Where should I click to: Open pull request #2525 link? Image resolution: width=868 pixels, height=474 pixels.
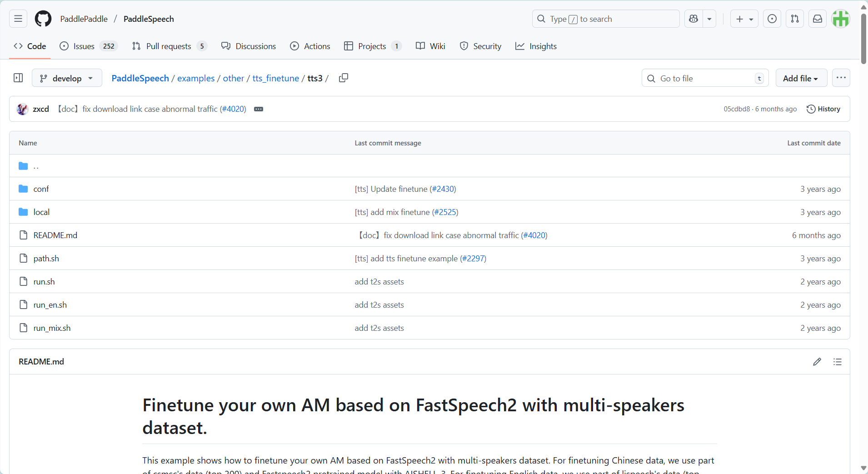point(445,212)
